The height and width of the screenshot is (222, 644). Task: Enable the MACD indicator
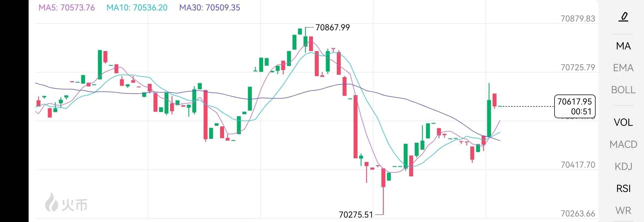click(623, 144)
